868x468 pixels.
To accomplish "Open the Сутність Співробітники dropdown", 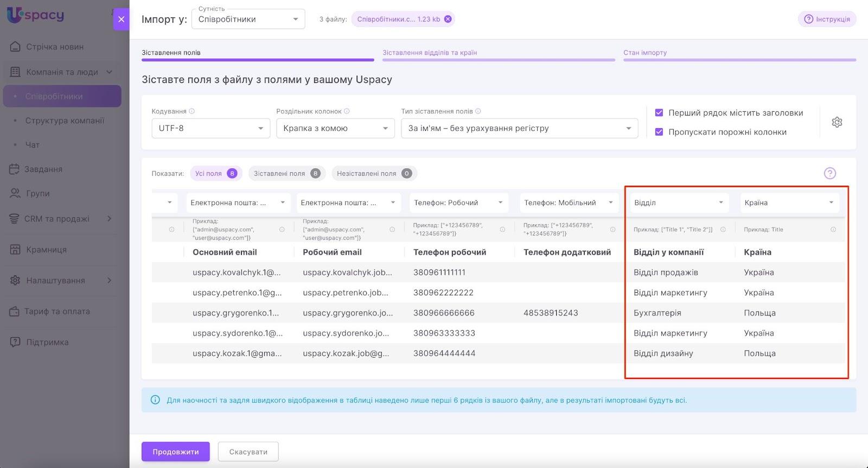I will [x=248, y=20].
